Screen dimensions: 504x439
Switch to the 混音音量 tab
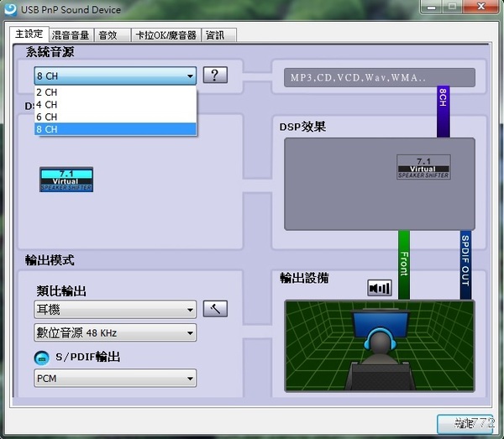tap(70, 35)
